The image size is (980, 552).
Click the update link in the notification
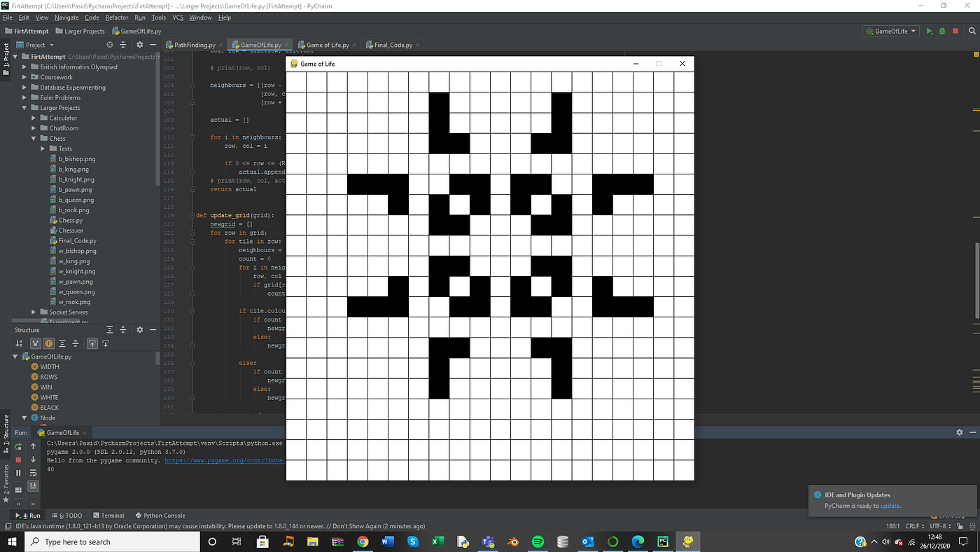(890, 506)
